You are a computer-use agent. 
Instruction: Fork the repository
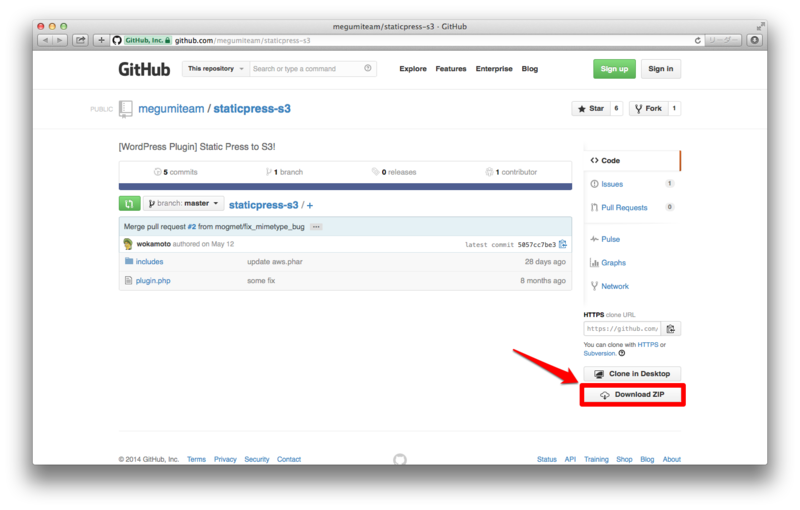[648, 109]
